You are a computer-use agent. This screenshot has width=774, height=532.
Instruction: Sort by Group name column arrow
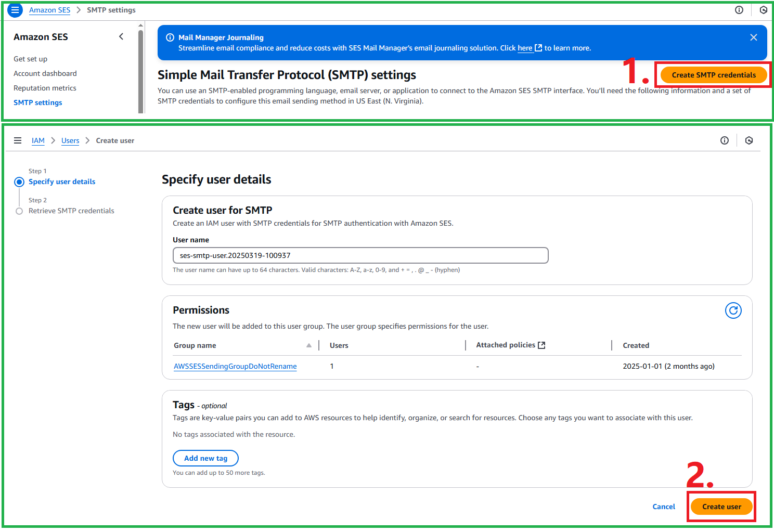pyautogui.click(x=309, y=345)
